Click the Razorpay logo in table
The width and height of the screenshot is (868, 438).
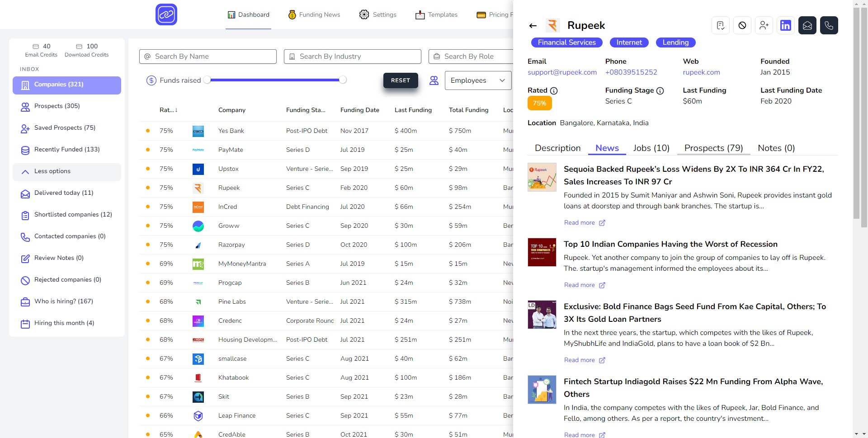(198, 245)
